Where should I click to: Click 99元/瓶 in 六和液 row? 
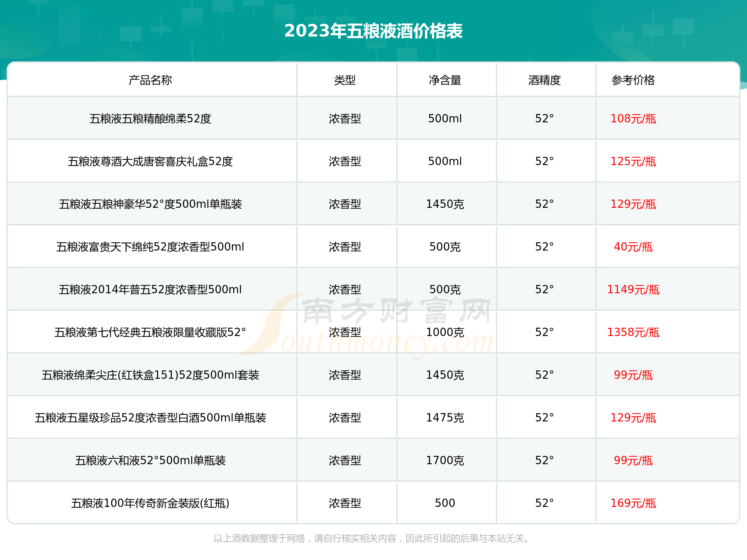pos(633,460)
